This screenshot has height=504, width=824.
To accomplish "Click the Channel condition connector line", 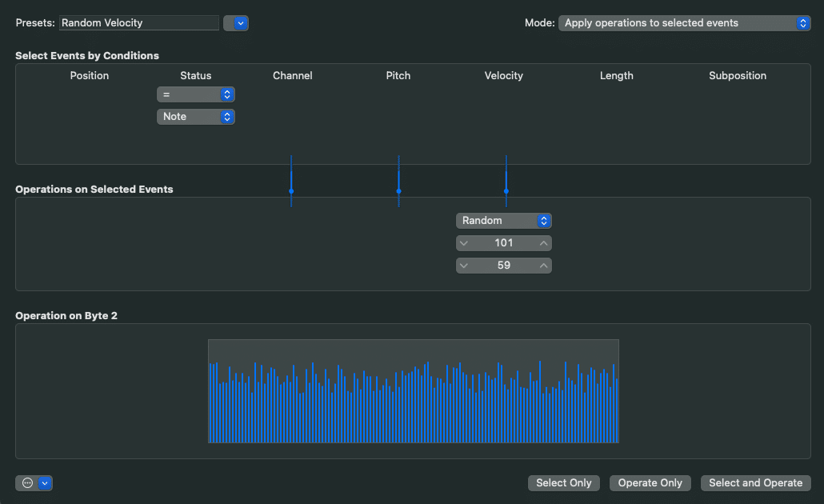I will click(x=291, y=180).
